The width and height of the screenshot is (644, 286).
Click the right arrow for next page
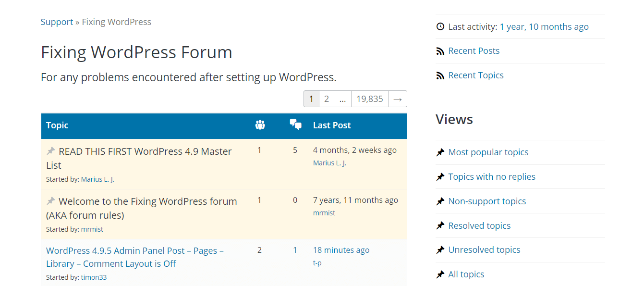tap(397, 99)
